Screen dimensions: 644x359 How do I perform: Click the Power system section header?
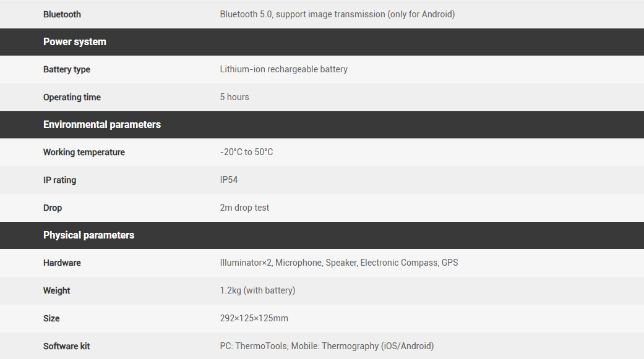75,42
